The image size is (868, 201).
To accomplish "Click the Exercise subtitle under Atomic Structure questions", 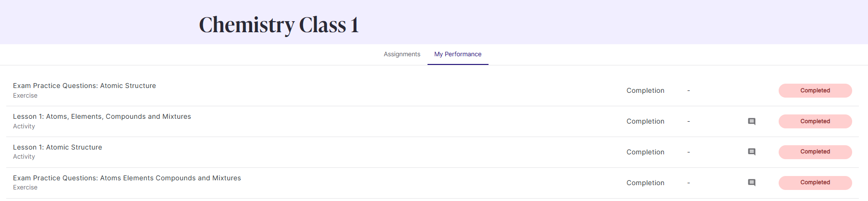I will tap(25, 96).
